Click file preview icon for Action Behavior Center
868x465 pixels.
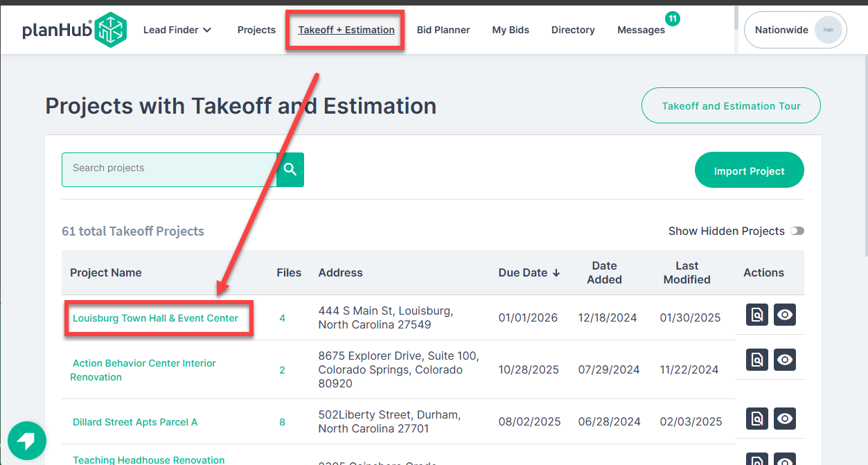756,360
